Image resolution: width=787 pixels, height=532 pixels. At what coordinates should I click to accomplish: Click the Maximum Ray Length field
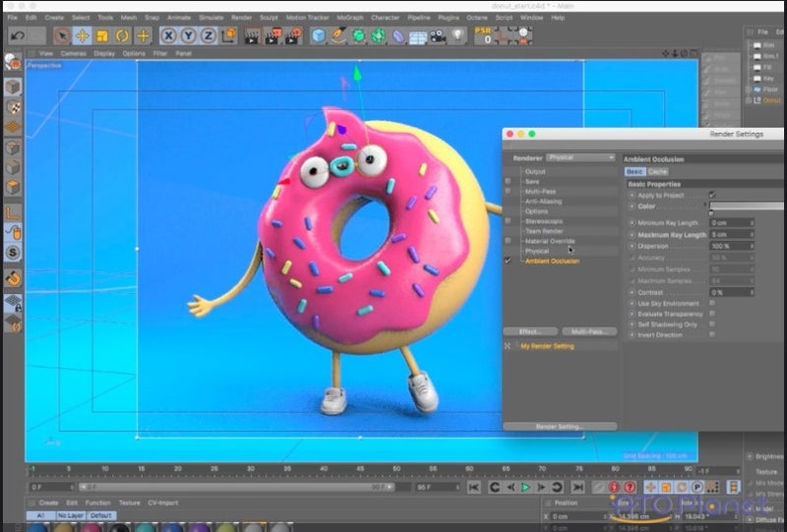[x=732, y=234]
